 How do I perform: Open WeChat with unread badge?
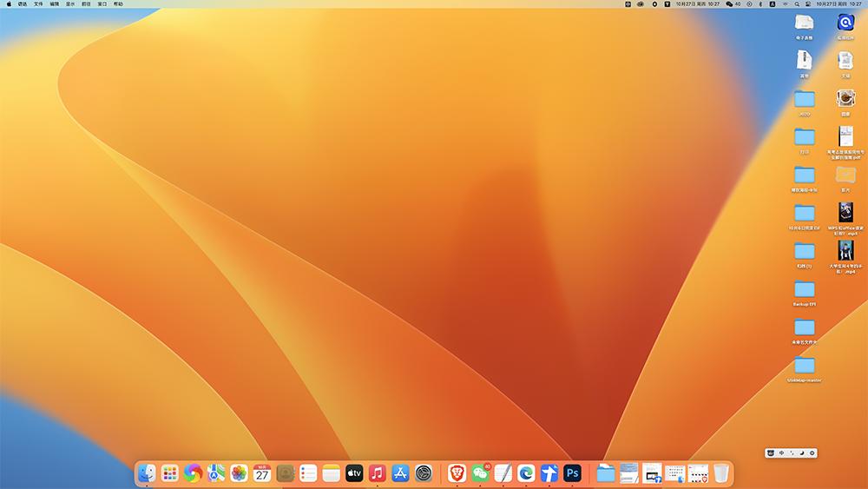(x=480, y=473)
